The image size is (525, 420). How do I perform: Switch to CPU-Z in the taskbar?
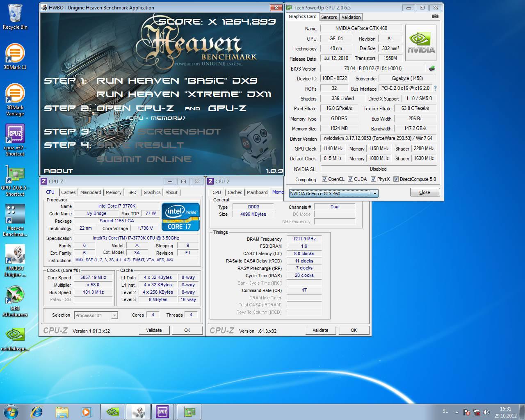pos(163,411)
